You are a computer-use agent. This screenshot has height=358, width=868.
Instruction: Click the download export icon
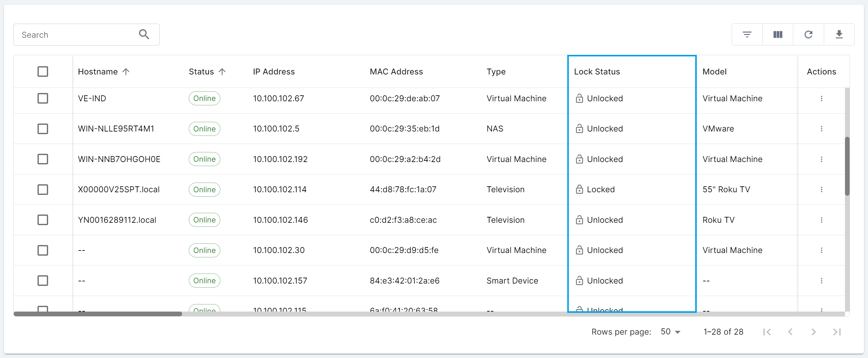coord(839,34)
